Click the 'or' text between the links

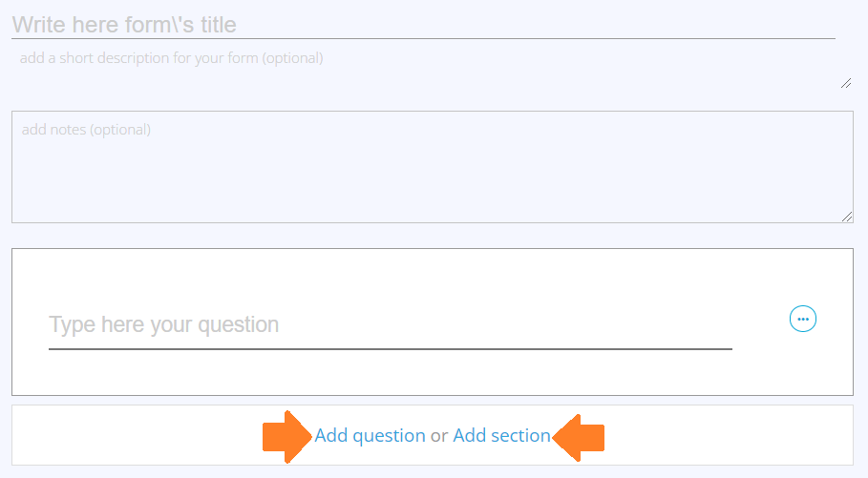[439, 436]
